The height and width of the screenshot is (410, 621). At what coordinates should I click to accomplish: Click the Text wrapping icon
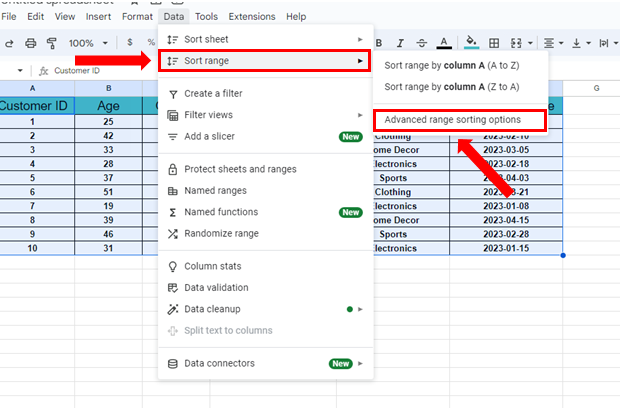(x=604, y=43)
